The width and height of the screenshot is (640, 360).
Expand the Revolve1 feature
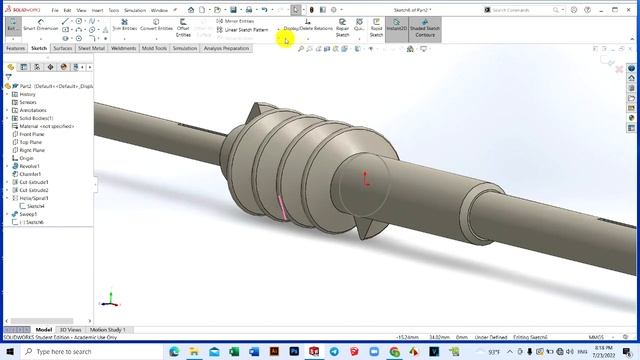(7, 166)
